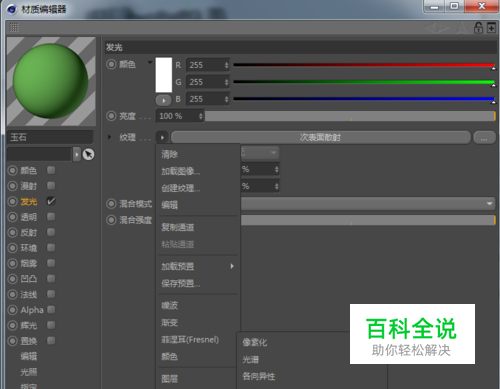
Task: Click the Cinema 4D logo in the title bar
Action: pyautogui.click(x=12, y=9)
